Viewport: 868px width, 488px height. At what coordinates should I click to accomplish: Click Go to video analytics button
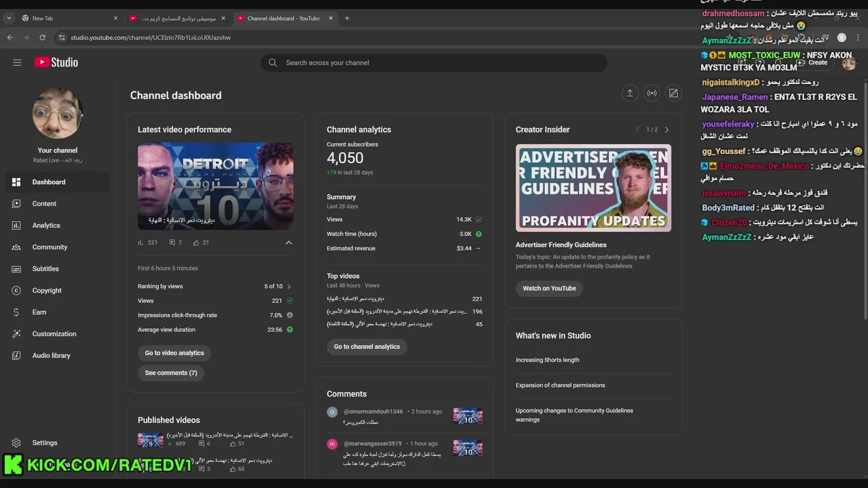click(174, 353)
